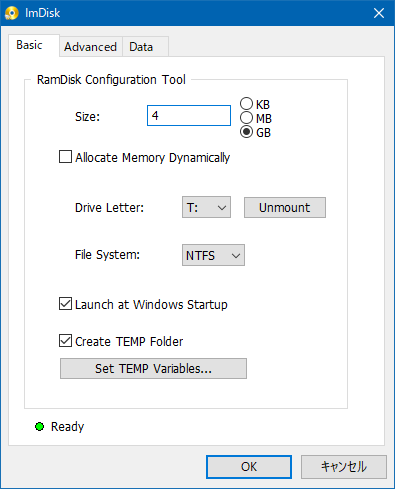Open the Data tab
The height and width of the screenshot is (489, 395).
coord(145,47)
